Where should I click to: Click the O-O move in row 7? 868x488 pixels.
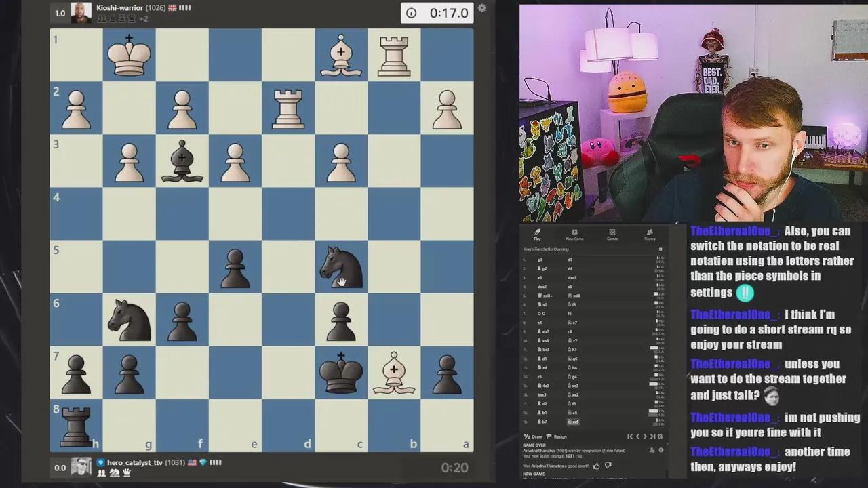[x=540, y=314]
